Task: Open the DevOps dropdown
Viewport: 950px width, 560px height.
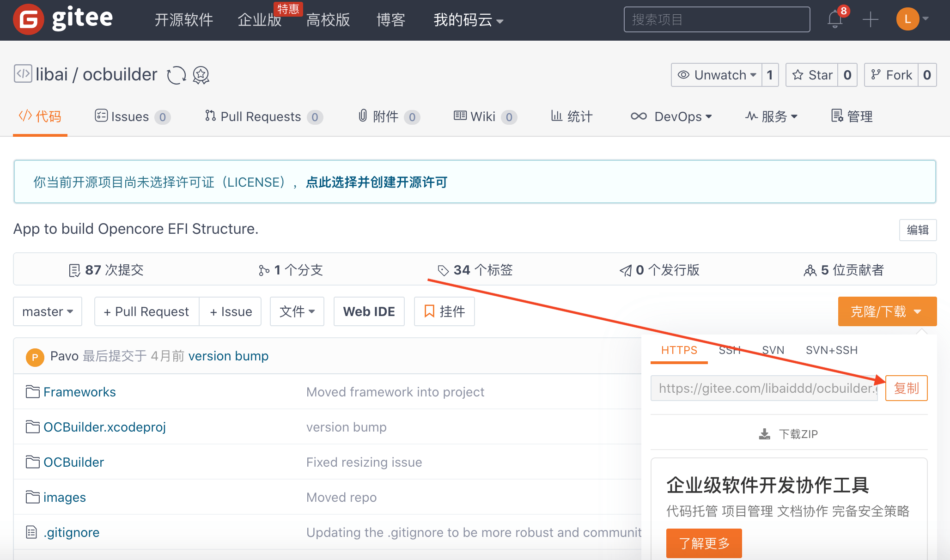Action: pos(671,116)
